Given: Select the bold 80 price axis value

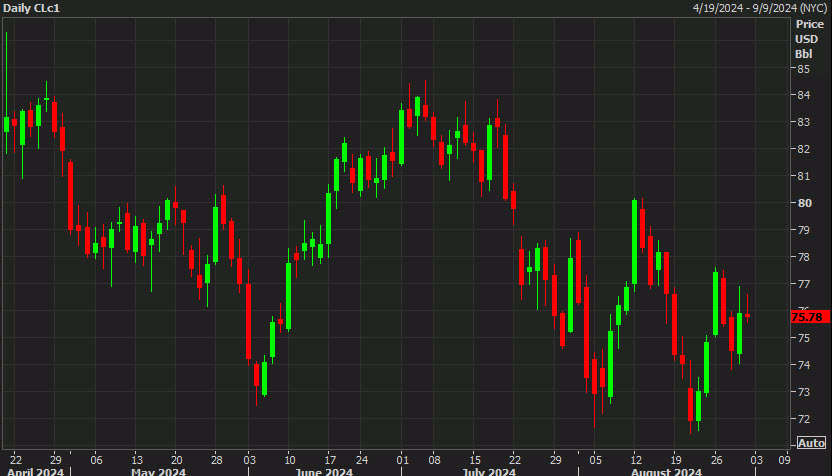Looking at the screenshot, I should click(804, 203).
